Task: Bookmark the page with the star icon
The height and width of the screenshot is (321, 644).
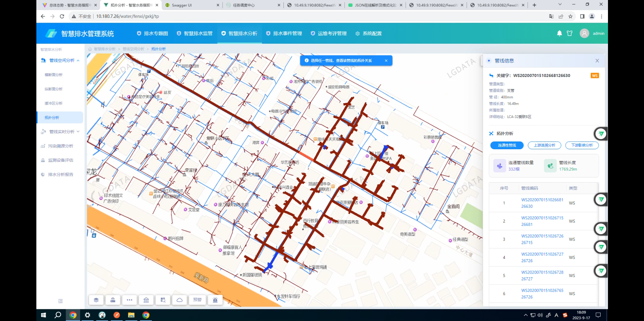Action: click(571, 16)
